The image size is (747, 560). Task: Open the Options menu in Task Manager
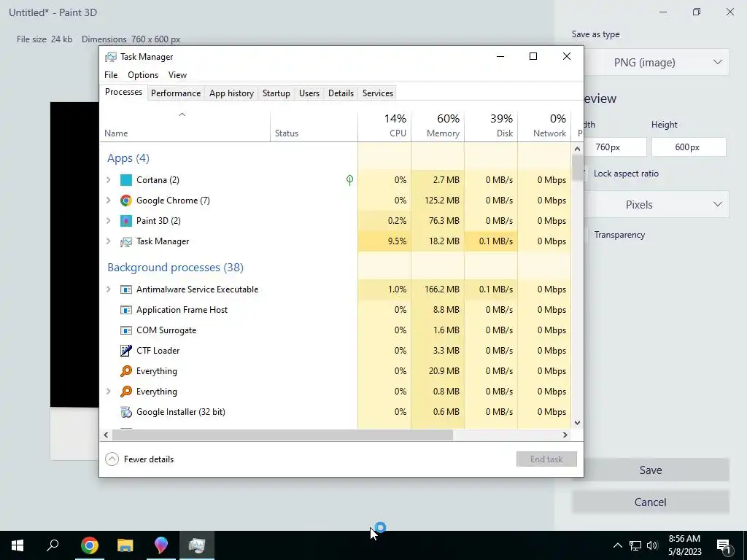click(x=143, y=75)
